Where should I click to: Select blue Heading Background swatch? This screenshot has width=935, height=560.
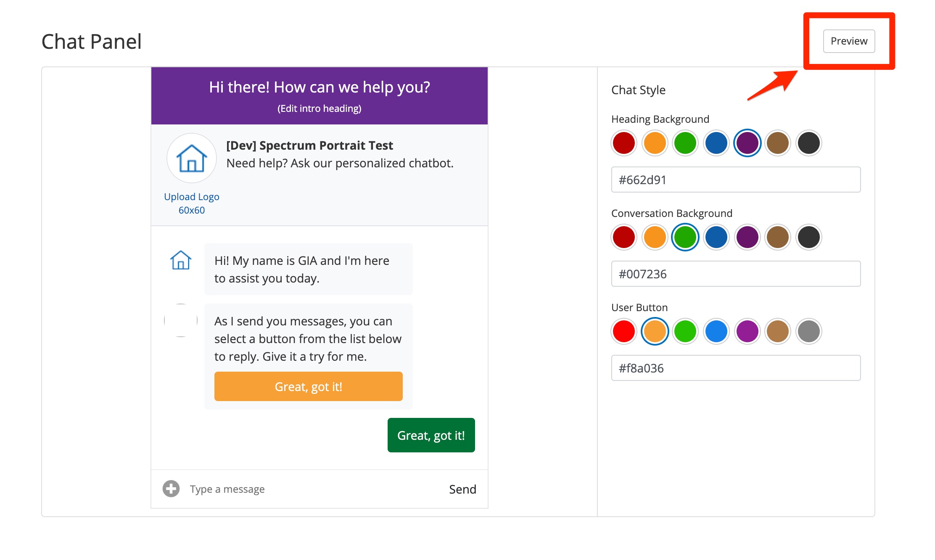(716, 143)
